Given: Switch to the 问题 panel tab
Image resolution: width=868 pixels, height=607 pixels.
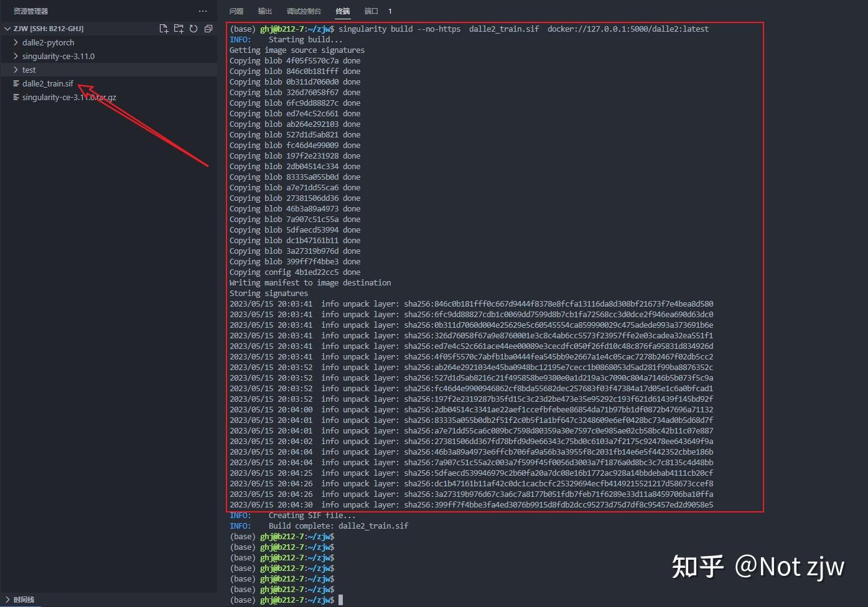Looking at the screenshot, I should point(236,11).
